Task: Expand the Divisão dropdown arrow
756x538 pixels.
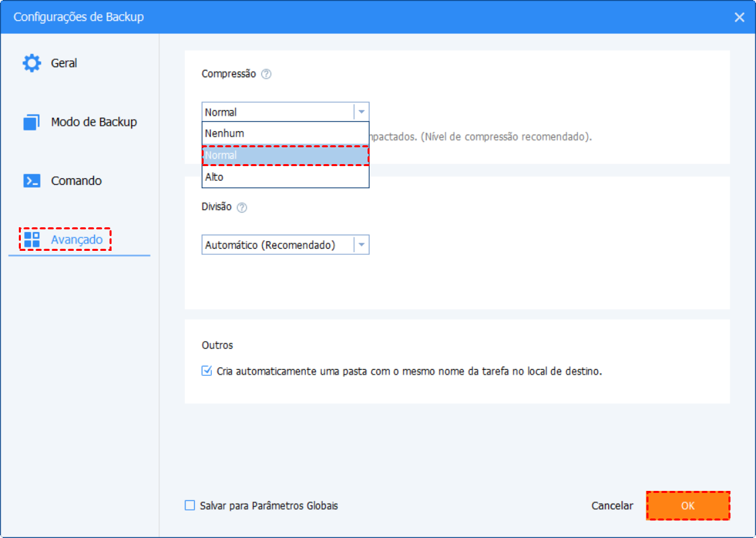Action: (361, 245)
